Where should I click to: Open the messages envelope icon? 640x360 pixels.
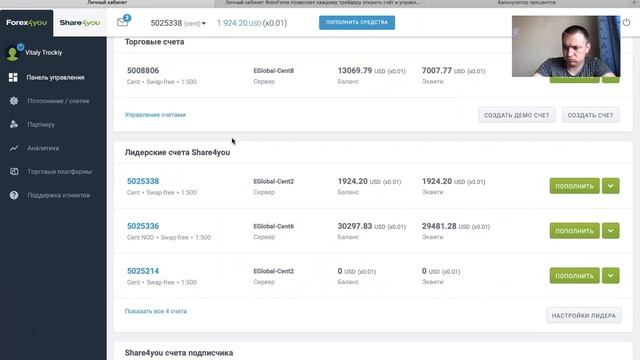[122, 22]
